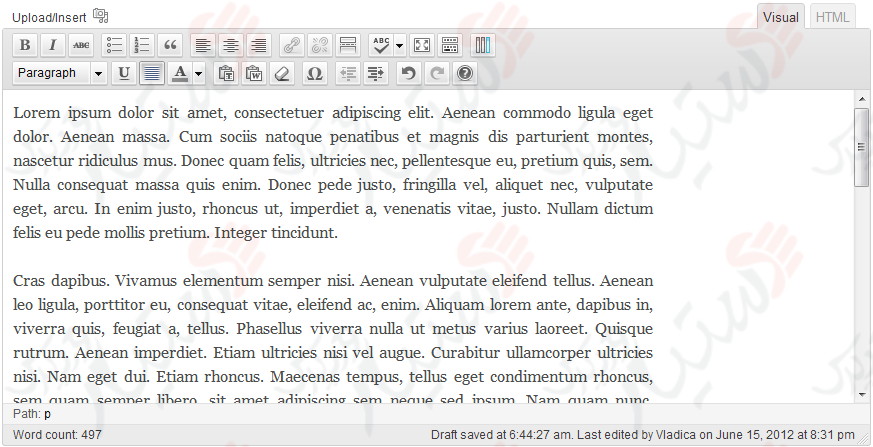873x447 pixels.
Task: Insert an ordered numbered list
Action: (x=143, y=45)
